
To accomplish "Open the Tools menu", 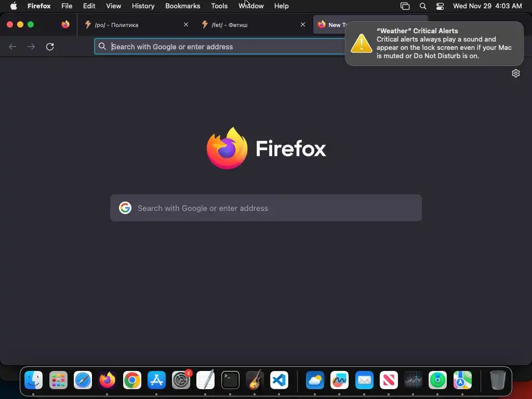I will [220, 6].
